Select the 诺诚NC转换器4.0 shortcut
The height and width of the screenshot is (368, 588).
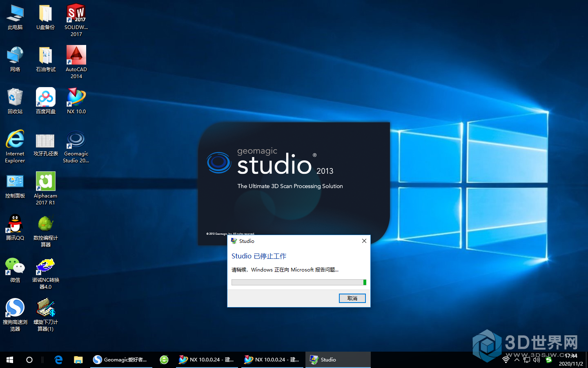(45, 273)
